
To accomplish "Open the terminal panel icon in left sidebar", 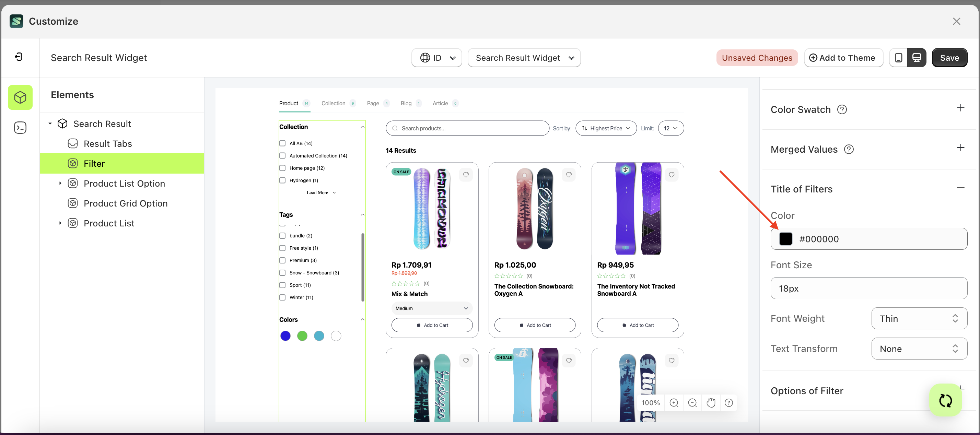I will point(20,128).
